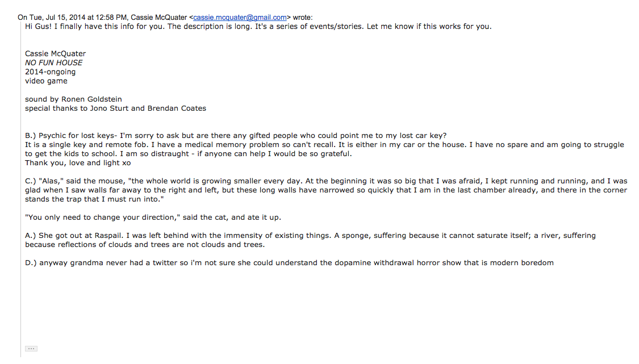Click the 'D.) anyway grandma never had a twitter' line
This screenshot has width=639, height=364.
(289, 263)
